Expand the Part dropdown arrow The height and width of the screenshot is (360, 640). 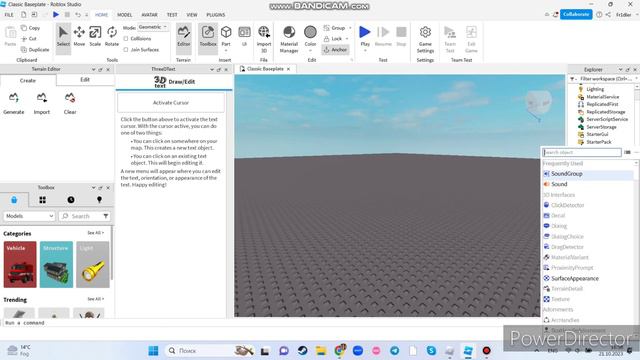226,51
